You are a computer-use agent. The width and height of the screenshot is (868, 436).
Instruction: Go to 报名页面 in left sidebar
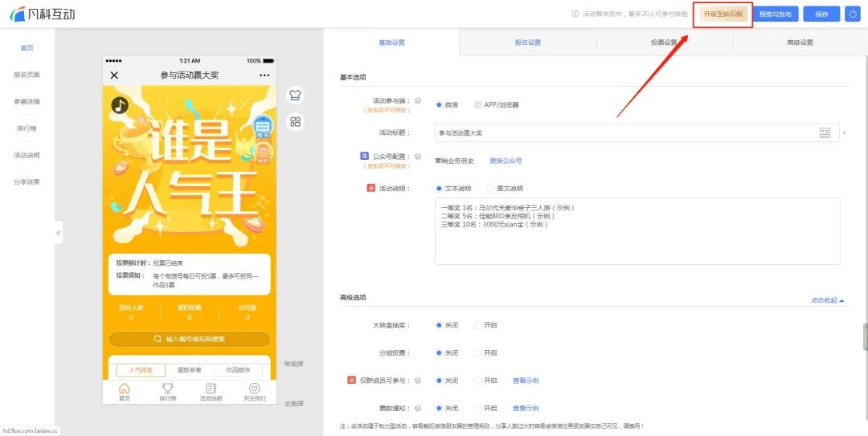coord(27,75)
